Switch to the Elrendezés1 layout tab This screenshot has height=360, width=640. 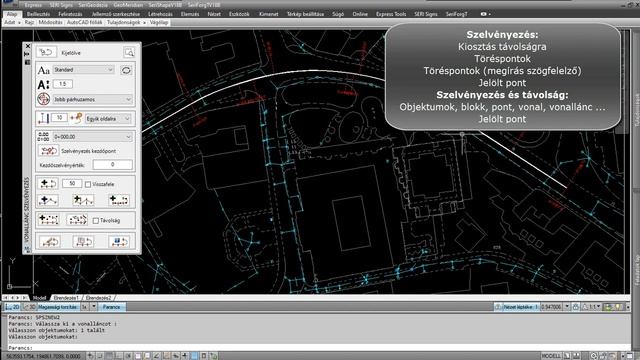66,298
